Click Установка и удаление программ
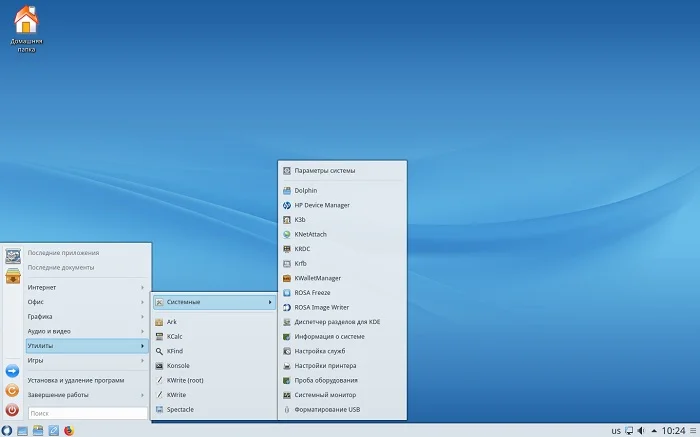This screenshot has height=437, width=700. coord(76,380)
